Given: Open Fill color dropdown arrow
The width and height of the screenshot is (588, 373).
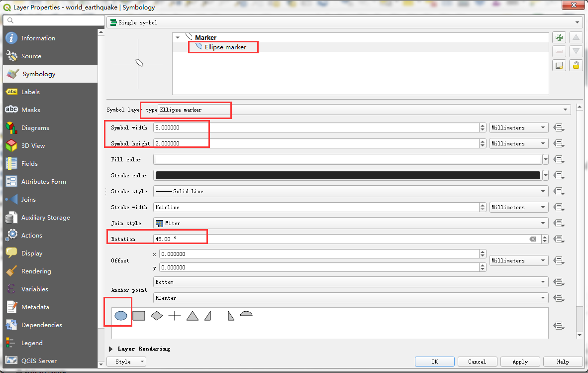Looking at the screenshot, I should click(546, 159).
